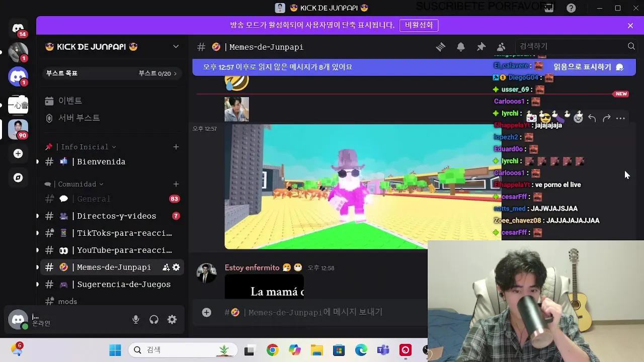
Task: Click the 부스트 목표 boost goal label
Action: pos(62,73)
